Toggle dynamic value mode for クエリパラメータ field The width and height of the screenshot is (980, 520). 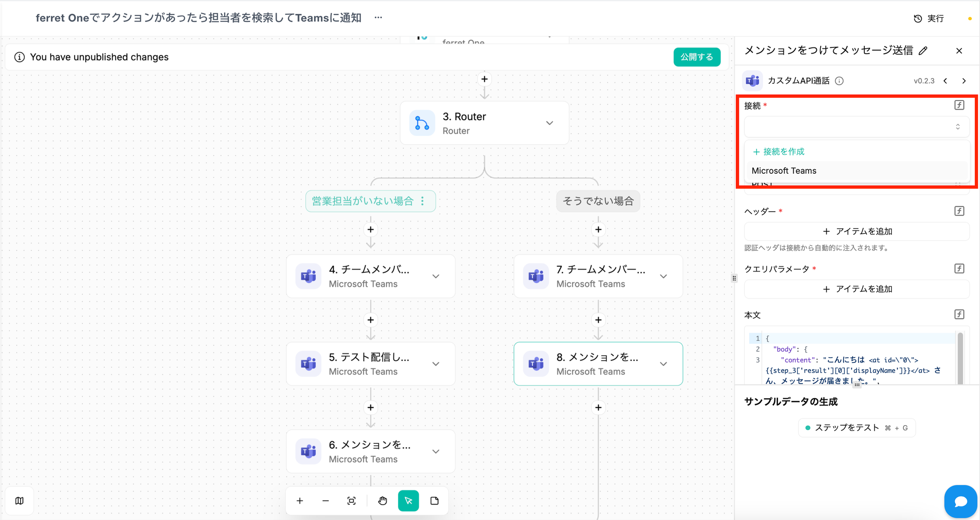959,269
